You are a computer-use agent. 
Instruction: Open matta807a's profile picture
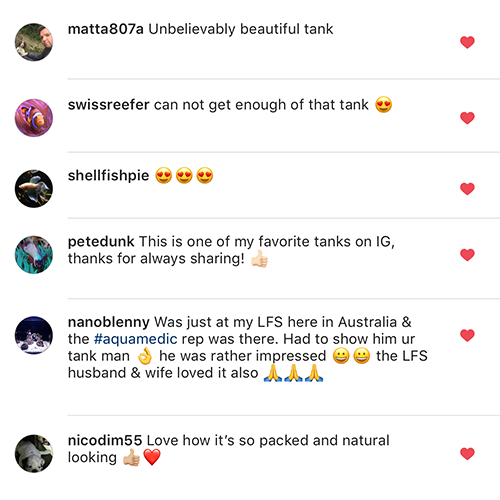point(34,42)
